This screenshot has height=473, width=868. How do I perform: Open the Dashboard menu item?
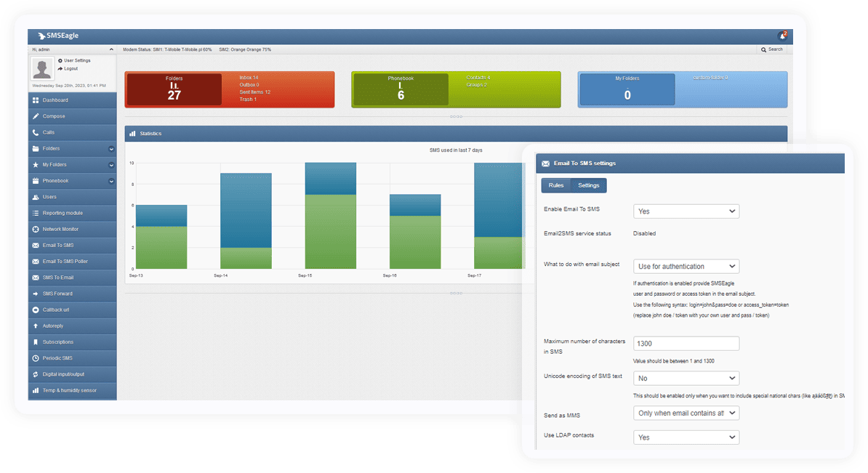(72, 100)
